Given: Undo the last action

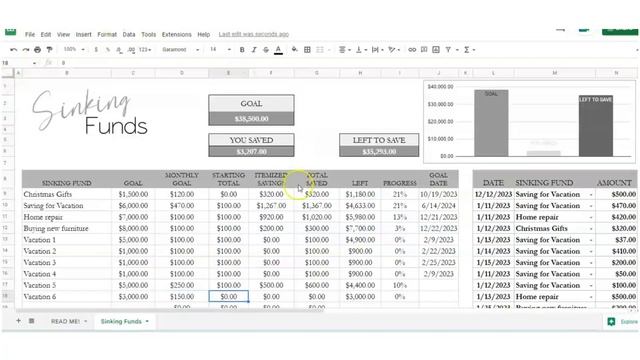Looking at the screenshot, I should 13,50.
